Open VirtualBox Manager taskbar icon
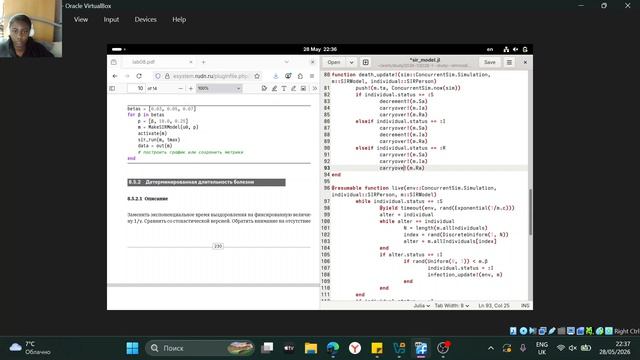 [399, 348]
